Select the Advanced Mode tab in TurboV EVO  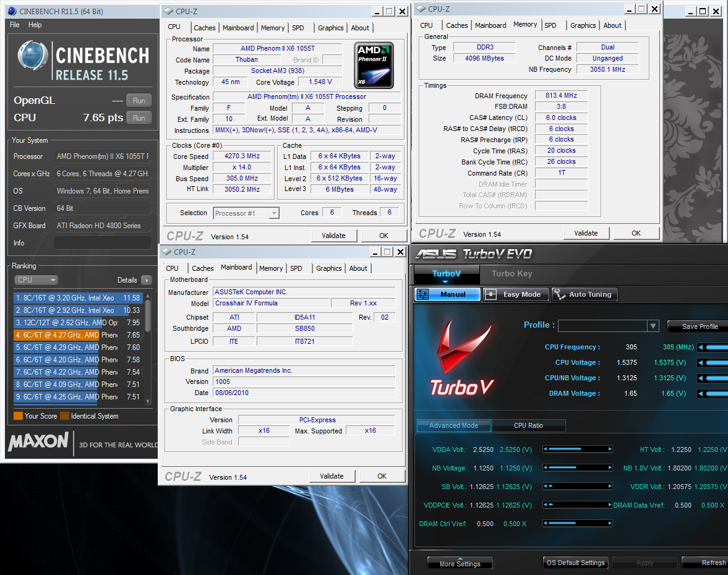click(453, 425)
